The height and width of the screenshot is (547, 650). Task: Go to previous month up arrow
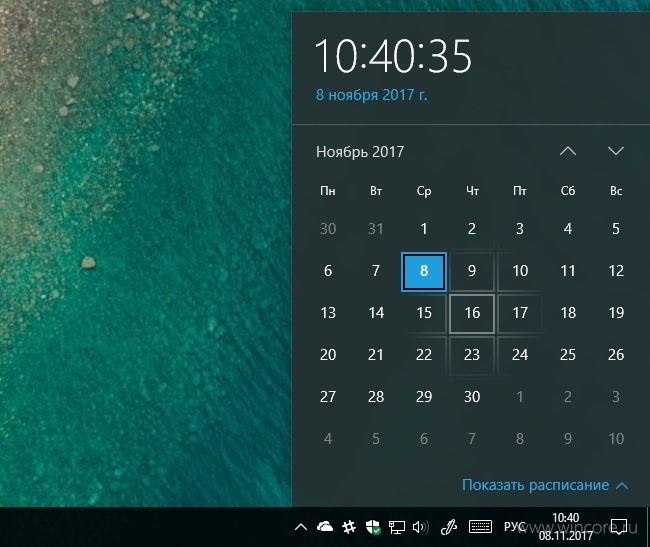[568, 151]
